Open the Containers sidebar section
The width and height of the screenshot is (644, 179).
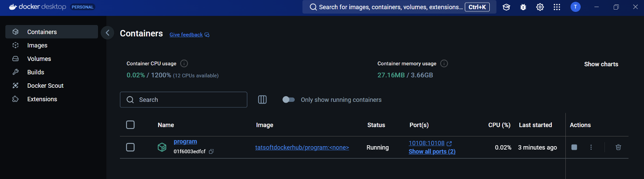[51, 32]
